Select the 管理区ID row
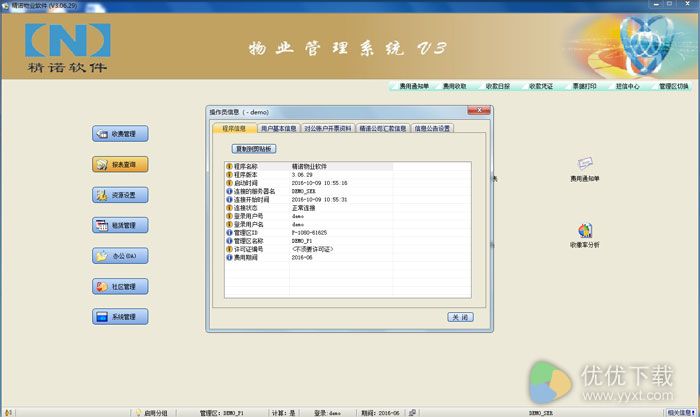This screenshot has height=417, width=700. [x=347, y=233]
